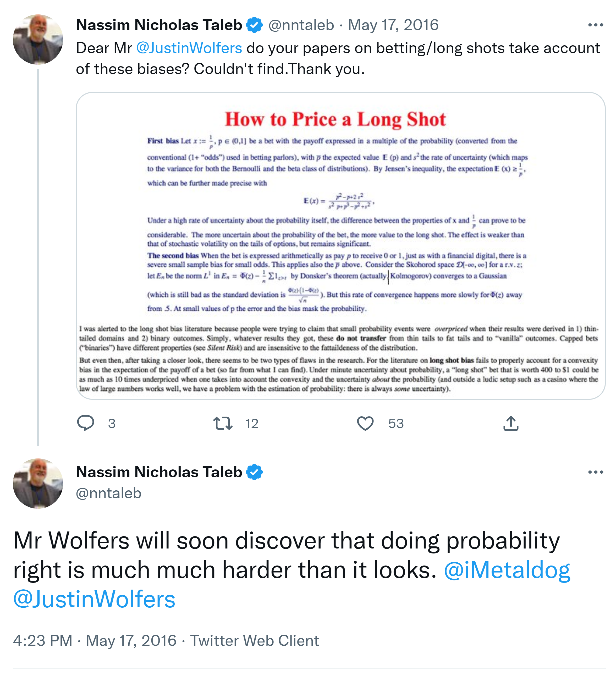Click the verified badge on second tweet
The image size is (616, 676).
254,472
